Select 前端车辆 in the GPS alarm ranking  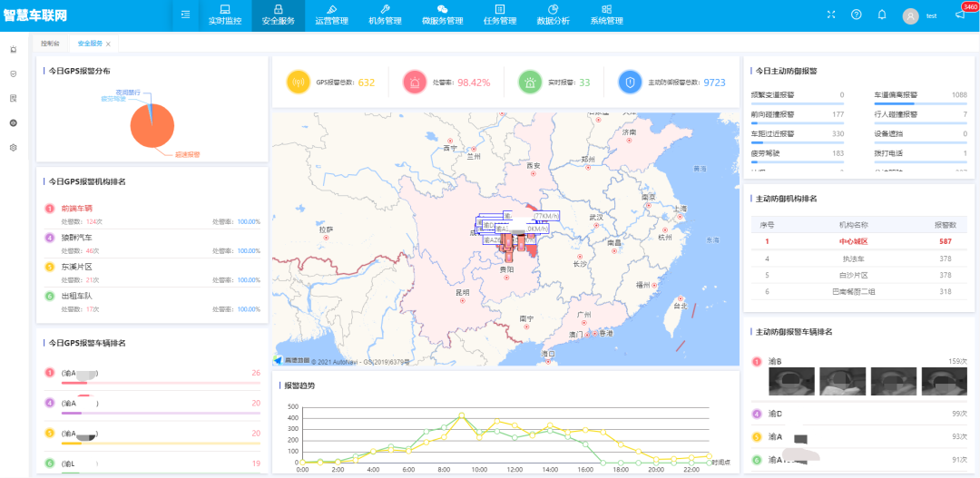tap(77, 208)
